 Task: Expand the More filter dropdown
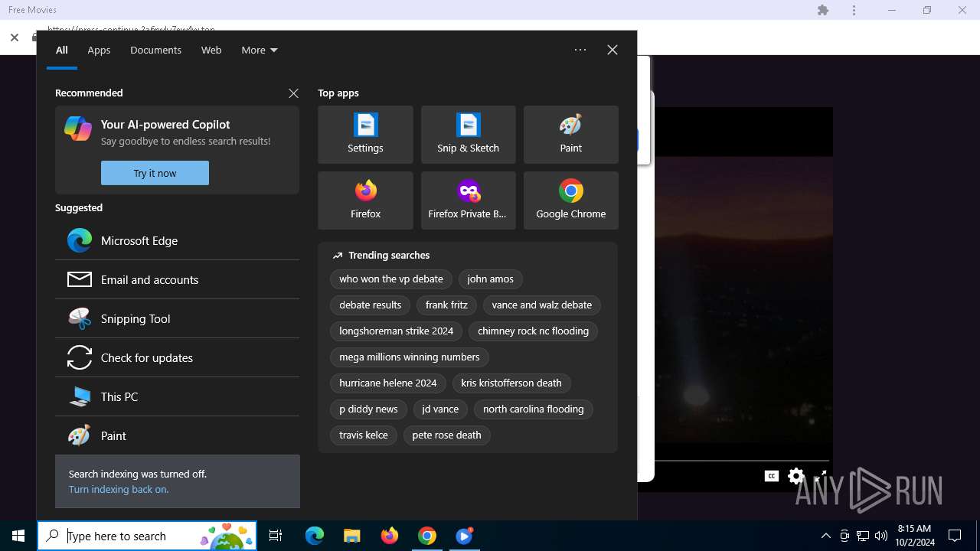coord(260,50)
